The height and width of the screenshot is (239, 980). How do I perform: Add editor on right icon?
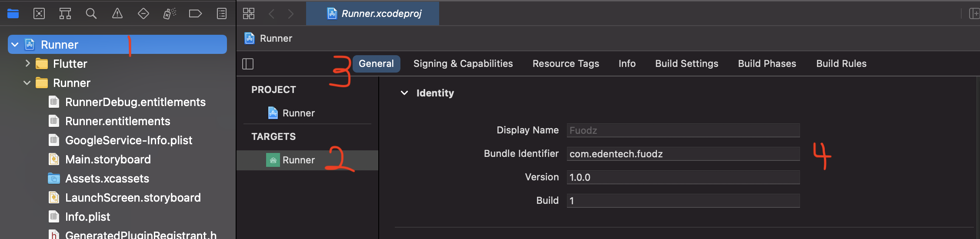click(x=974, y=13)
